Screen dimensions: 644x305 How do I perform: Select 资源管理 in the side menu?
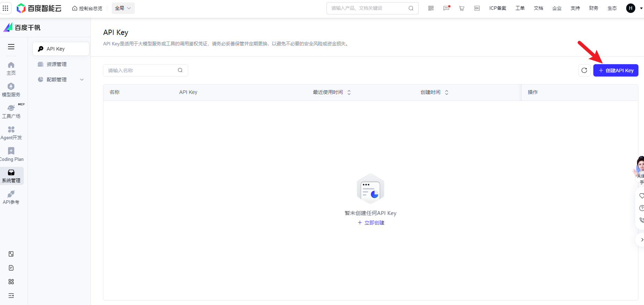57,64
